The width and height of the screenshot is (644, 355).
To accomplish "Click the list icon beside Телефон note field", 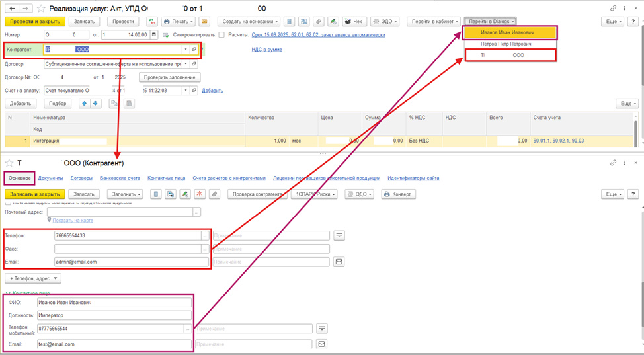I will click(339, 235).
